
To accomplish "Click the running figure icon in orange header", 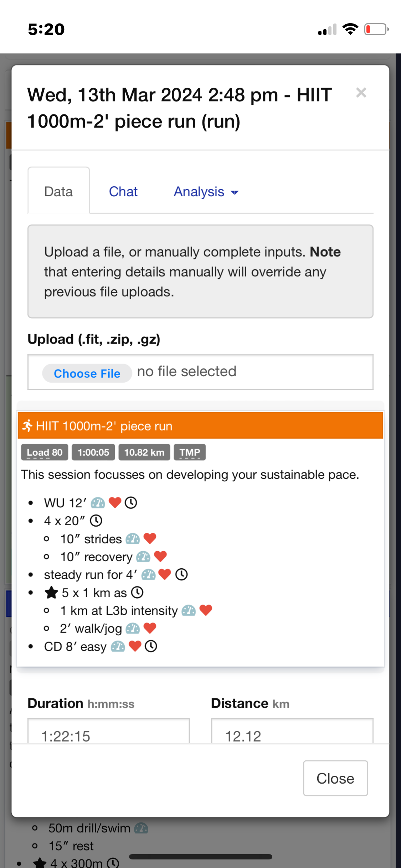I will point(27,426).
